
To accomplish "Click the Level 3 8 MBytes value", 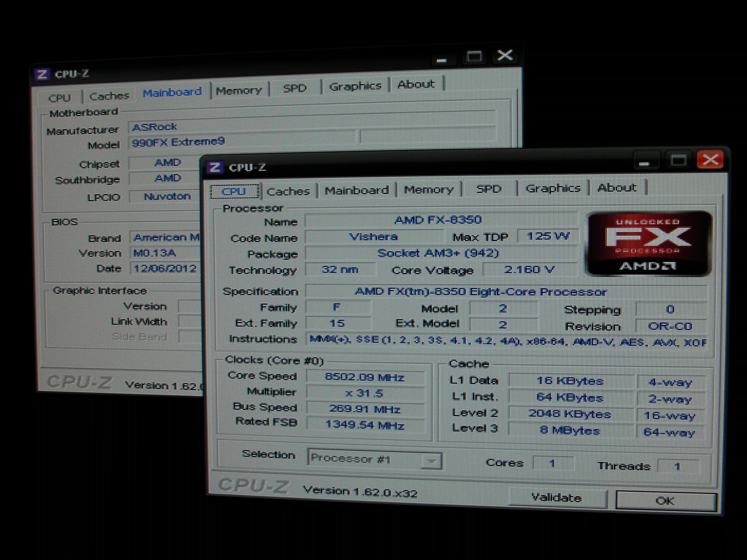I will click(570, 431).
